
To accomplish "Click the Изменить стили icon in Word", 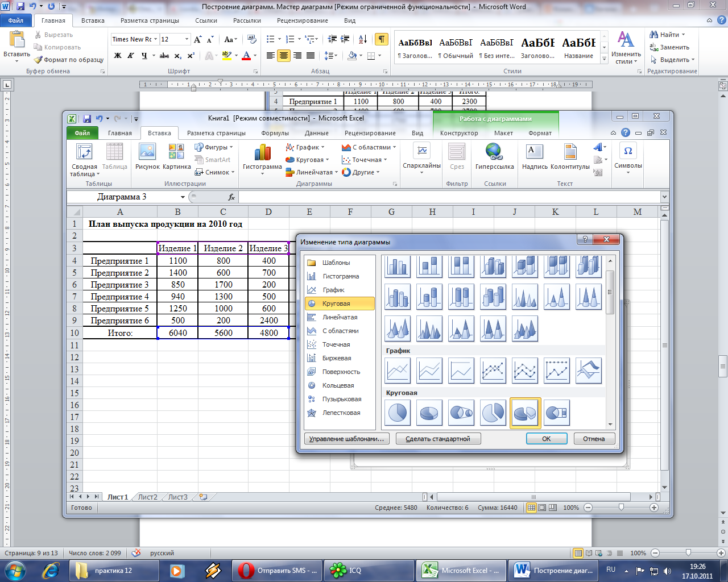I will coord(626,47).
